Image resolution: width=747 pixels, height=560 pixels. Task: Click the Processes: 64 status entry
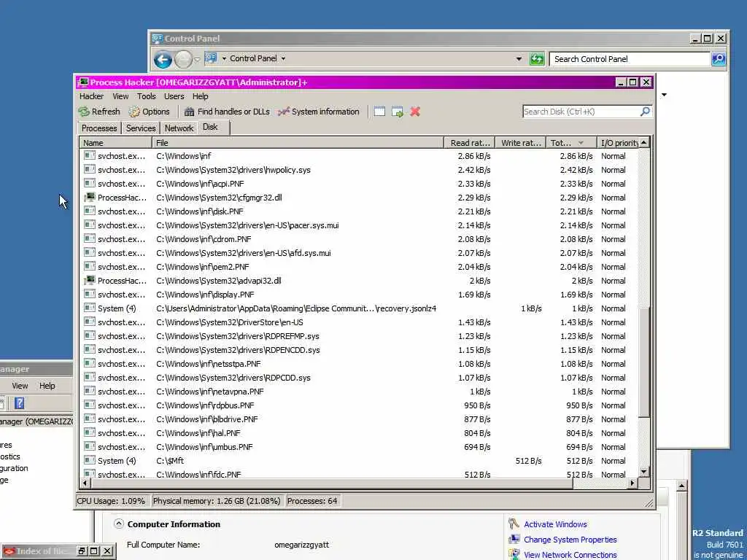tap(312, 501)
